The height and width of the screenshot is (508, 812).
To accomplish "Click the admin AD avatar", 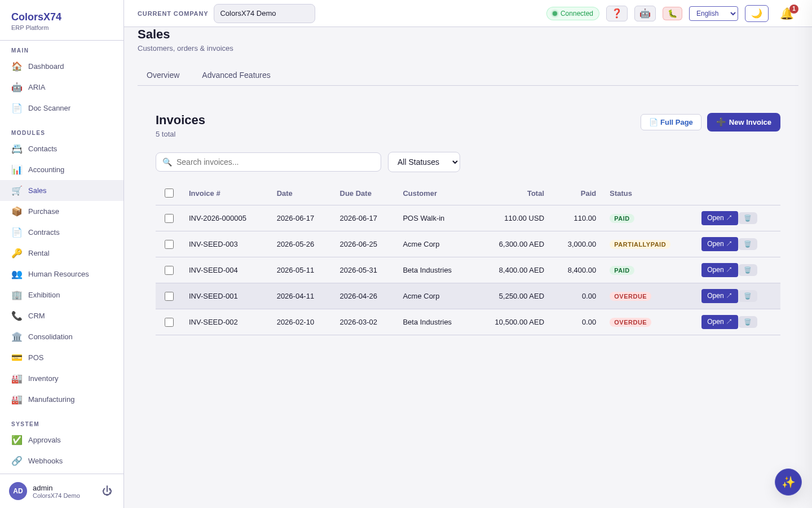I will coord(18,491).
